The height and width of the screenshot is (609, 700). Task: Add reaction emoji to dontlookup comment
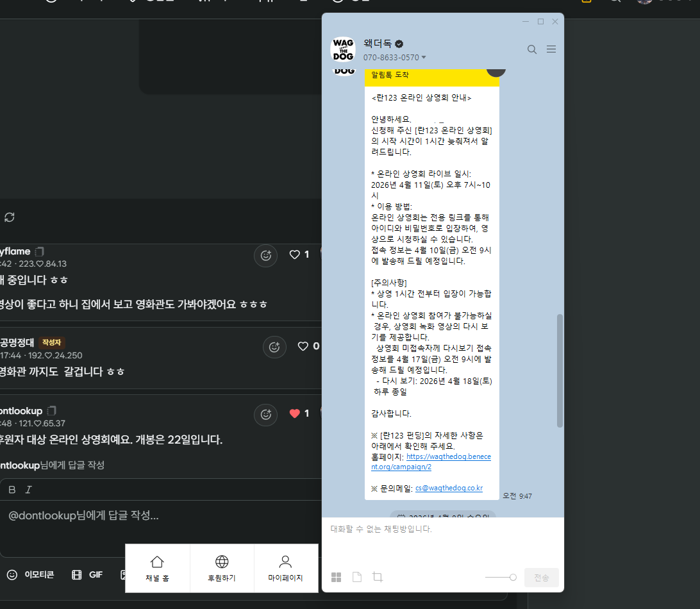point(265,414)
